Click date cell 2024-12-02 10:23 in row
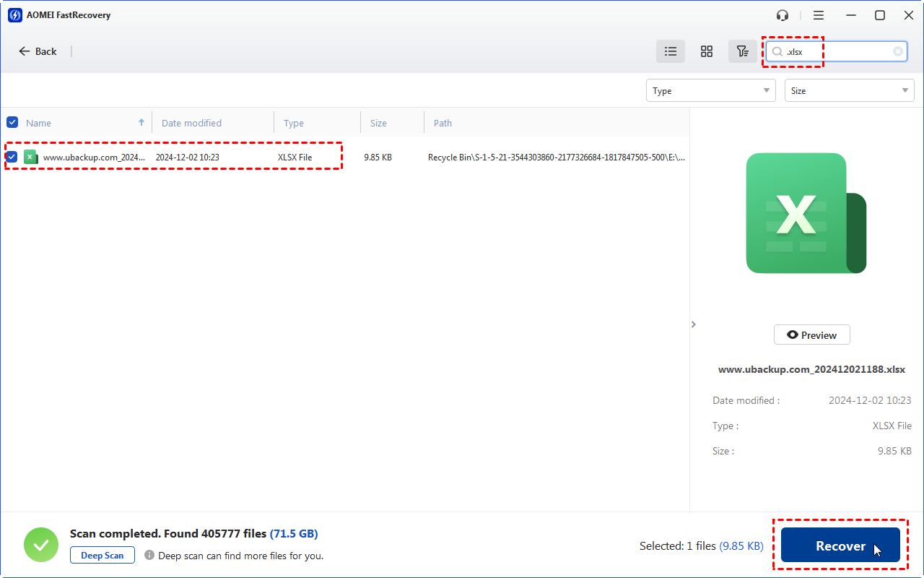The height and width of the screenshot is (578, 924). pos(188,157)
